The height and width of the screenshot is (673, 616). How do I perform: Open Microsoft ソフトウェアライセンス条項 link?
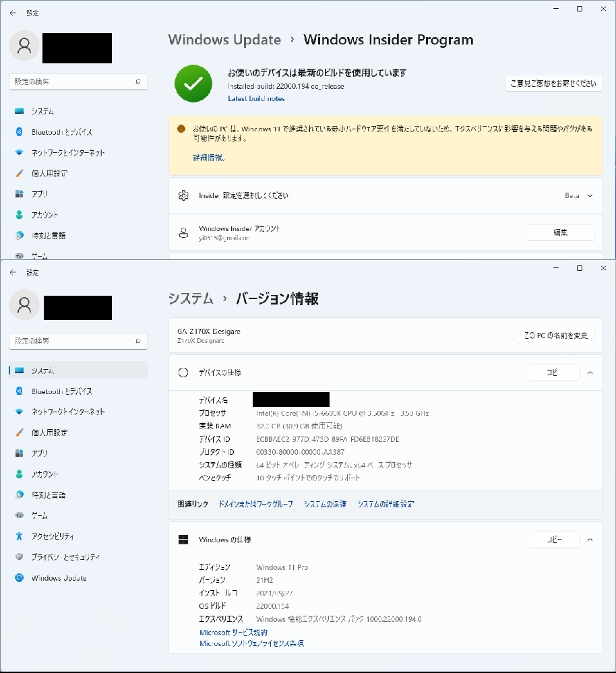[x=251, y=643]
